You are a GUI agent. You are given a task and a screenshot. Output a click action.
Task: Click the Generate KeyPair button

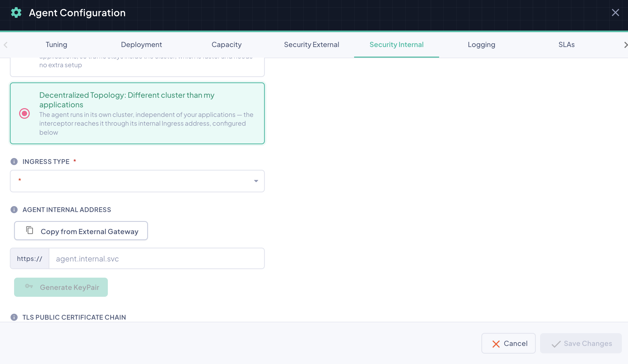click(x=61, y=287)
